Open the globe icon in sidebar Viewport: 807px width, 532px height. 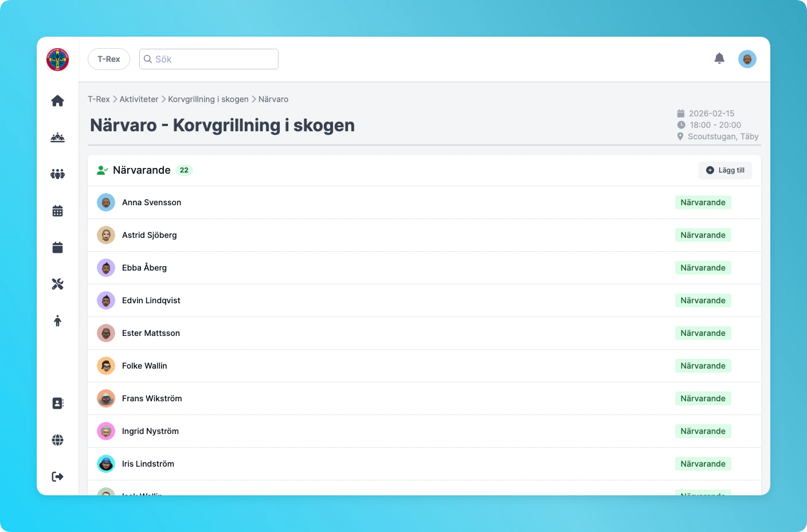click(57, 440)
